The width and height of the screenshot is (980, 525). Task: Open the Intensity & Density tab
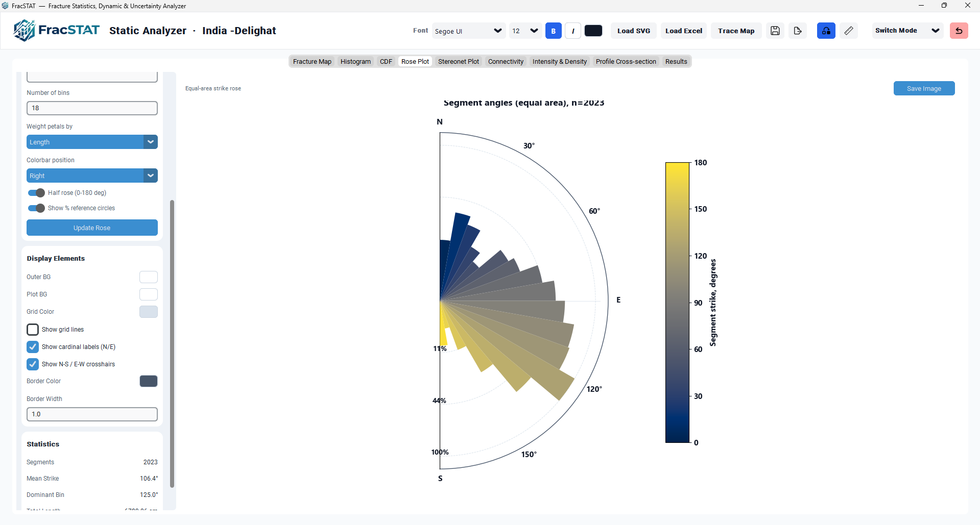(560, 62)
